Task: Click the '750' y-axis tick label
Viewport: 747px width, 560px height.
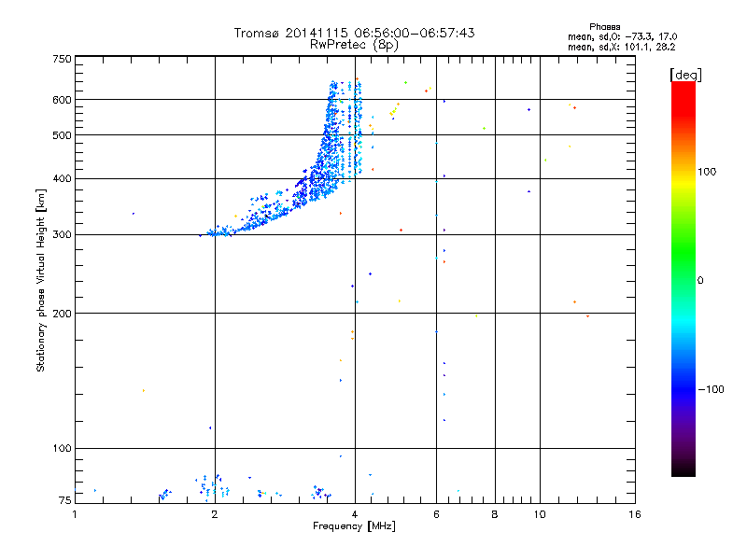Action: [62, 59]
